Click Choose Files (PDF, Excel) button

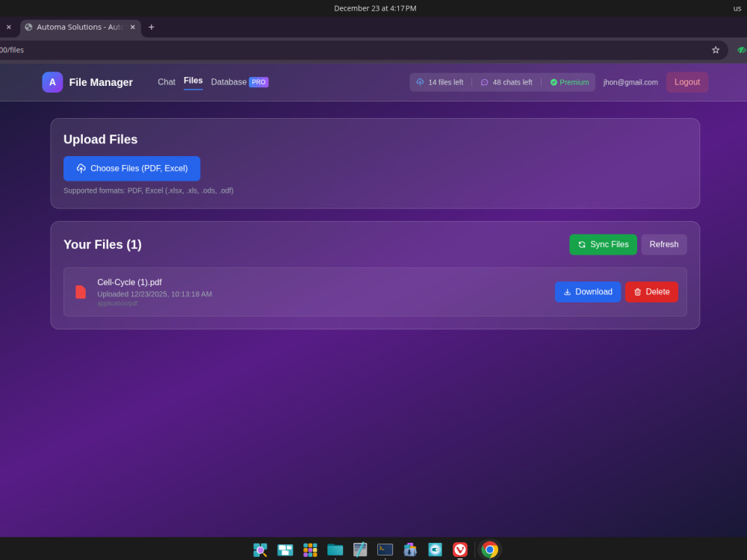tap(131, 169)
